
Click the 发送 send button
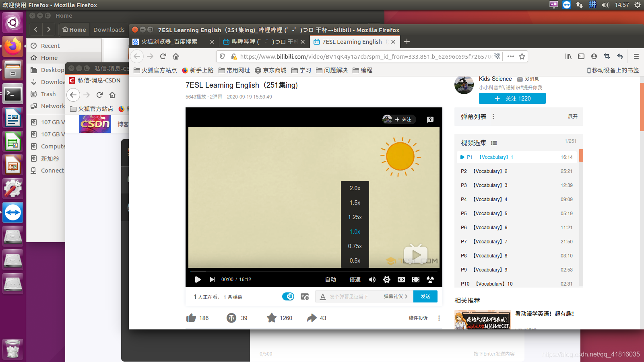pos(425,296)
